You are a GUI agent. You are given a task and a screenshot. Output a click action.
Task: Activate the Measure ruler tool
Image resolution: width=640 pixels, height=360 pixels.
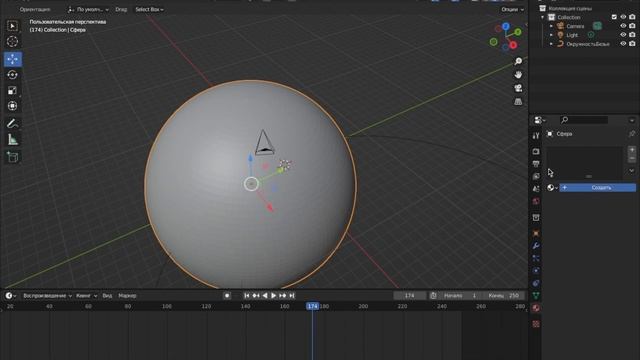[x=12, y=140]
